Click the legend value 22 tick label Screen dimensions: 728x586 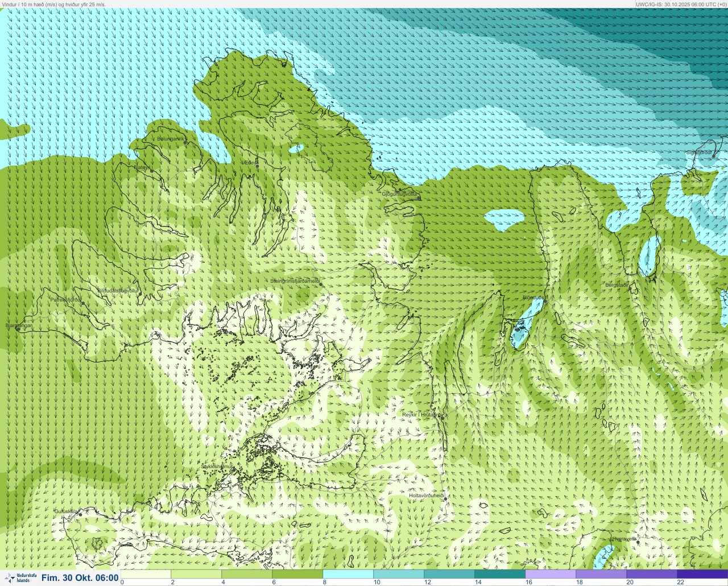681,582
